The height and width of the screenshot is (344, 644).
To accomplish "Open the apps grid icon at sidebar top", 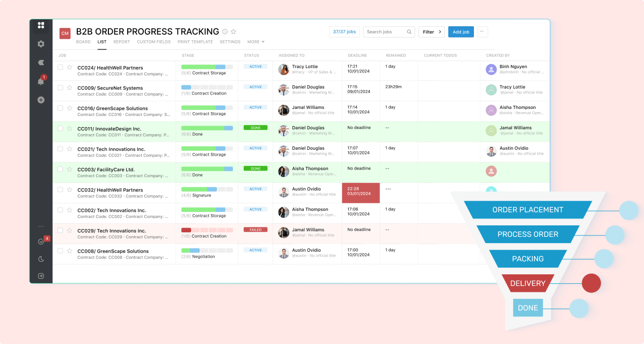I will coord(41,25).
